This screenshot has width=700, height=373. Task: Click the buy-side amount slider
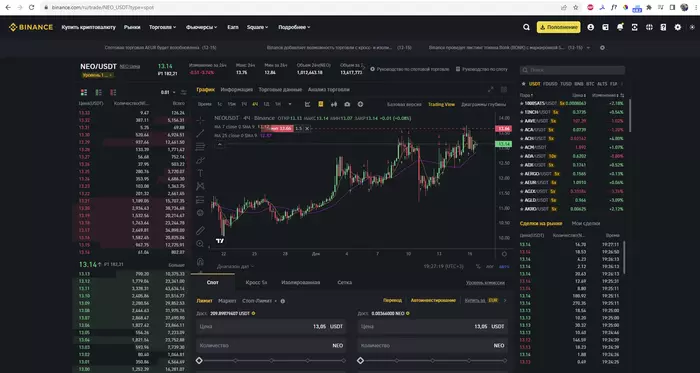coord(271,361)
